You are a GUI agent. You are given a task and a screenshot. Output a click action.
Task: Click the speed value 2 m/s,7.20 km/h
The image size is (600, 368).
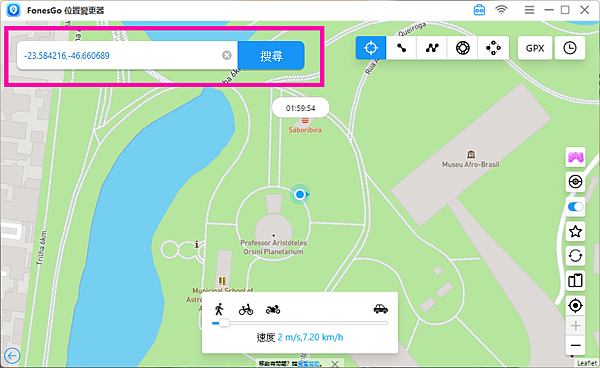pos(310,337)
